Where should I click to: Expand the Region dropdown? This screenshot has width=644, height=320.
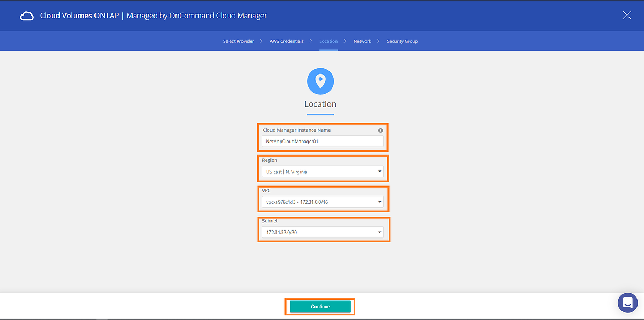coord(323,172)
